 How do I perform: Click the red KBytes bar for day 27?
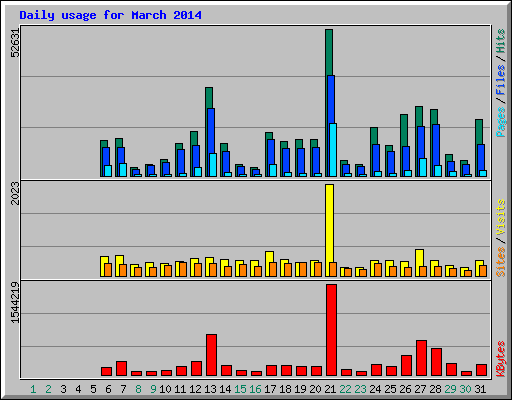point(421,358)
